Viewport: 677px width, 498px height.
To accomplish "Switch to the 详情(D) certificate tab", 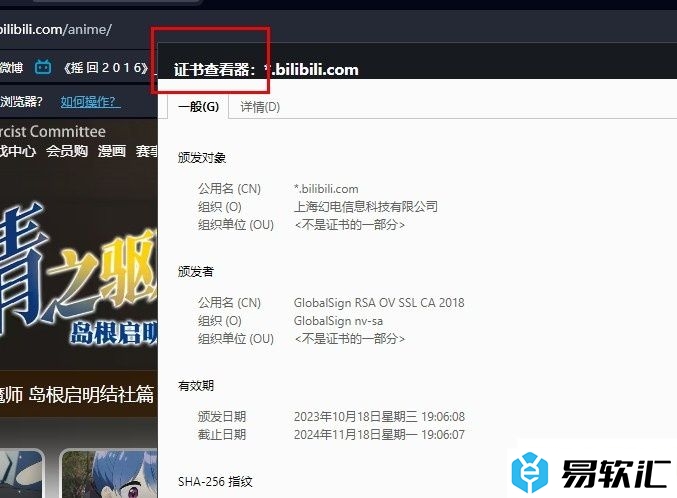I will [x=260, y=107].
